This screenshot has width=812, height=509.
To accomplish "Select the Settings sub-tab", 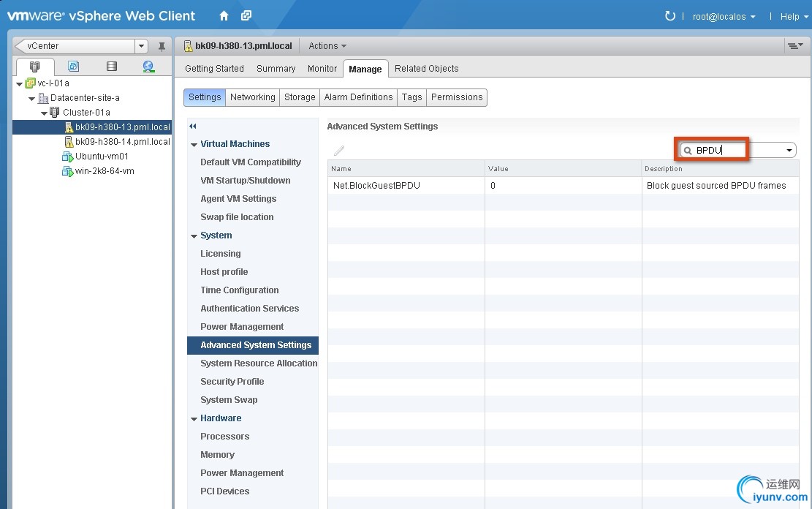I will click(205, 97).
